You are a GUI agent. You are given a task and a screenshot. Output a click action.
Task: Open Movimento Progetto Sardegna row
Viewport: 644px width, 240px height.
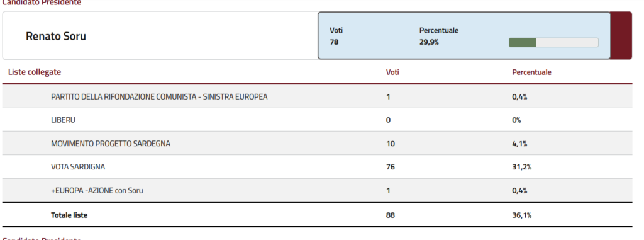(317, 144)
